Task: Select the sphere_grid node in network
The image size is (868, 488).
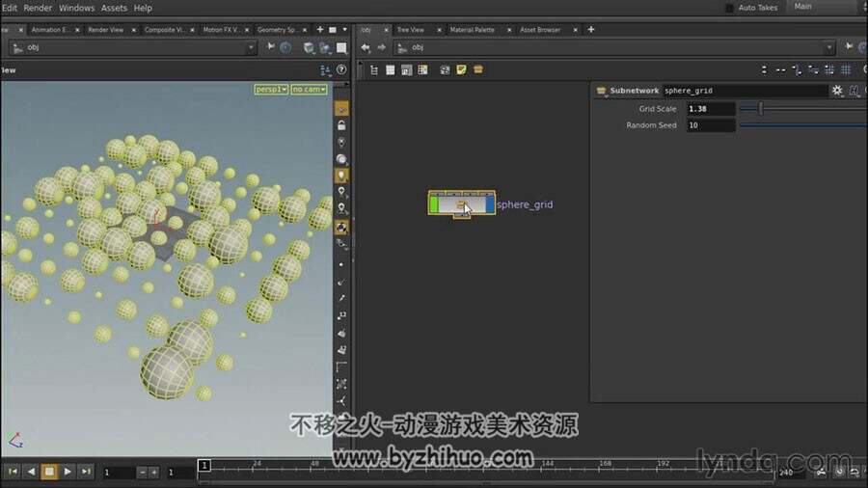Action: click(461, 203)
